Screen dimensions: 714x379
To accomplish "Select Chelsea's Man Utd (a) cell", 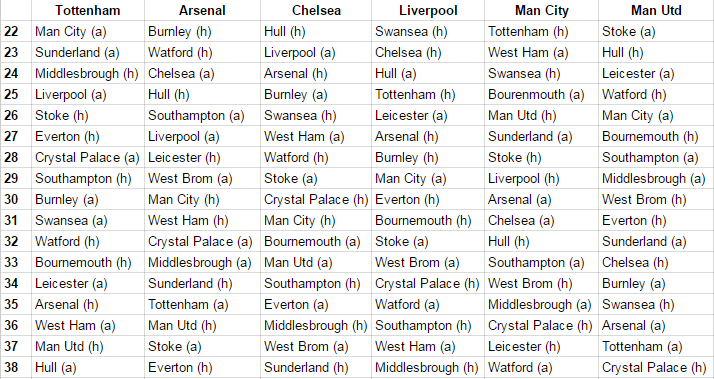I will coord(316,262).
